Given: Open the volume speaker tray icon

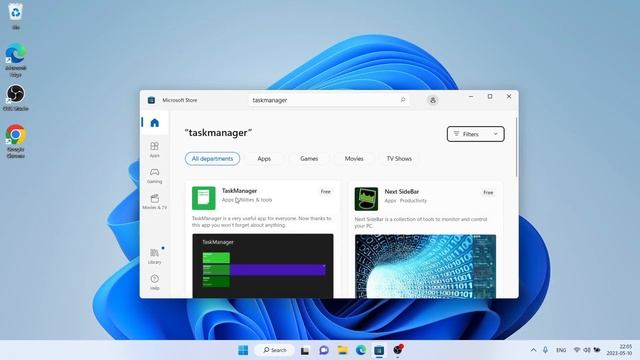Looking at the screenshot, I should [587, 350].
